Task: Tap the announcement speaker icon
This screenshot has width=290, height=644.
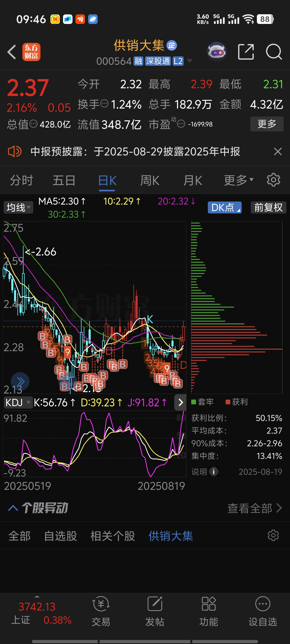Action: point(14,152)
